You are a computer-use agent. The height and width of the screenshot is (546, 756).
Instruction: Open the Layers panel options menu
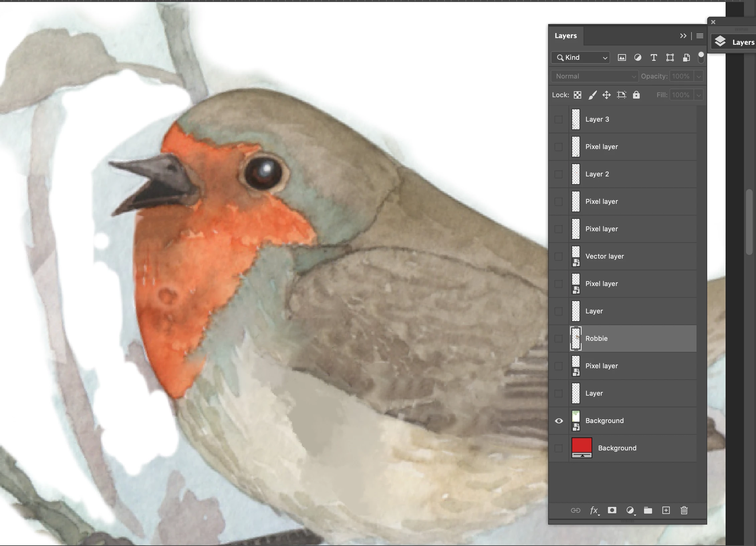pyautogui.click(x=700, y=36)
